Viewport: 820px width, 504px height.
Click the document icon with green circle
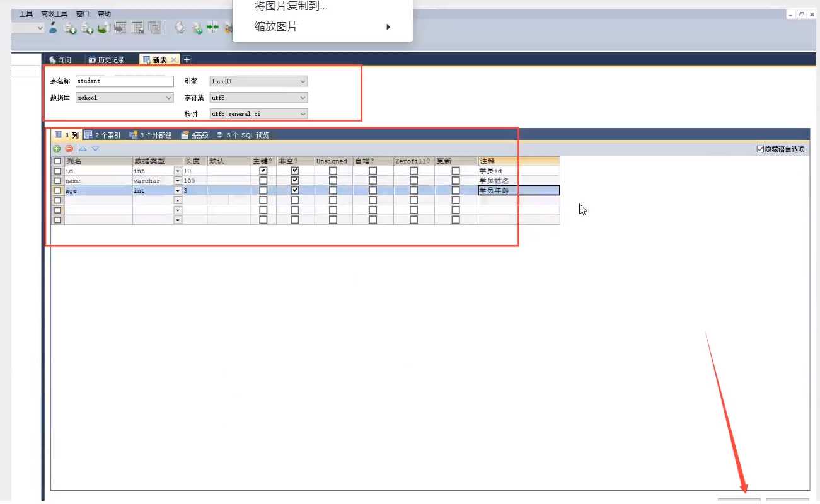(197, 28)
